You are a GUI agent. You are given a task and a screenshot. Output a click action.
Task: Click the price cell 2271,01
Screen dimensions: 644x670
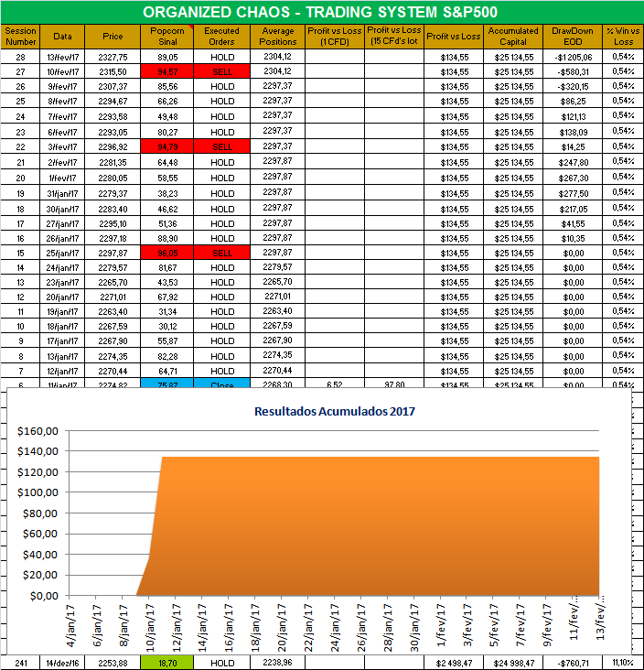tap(113, 297)
